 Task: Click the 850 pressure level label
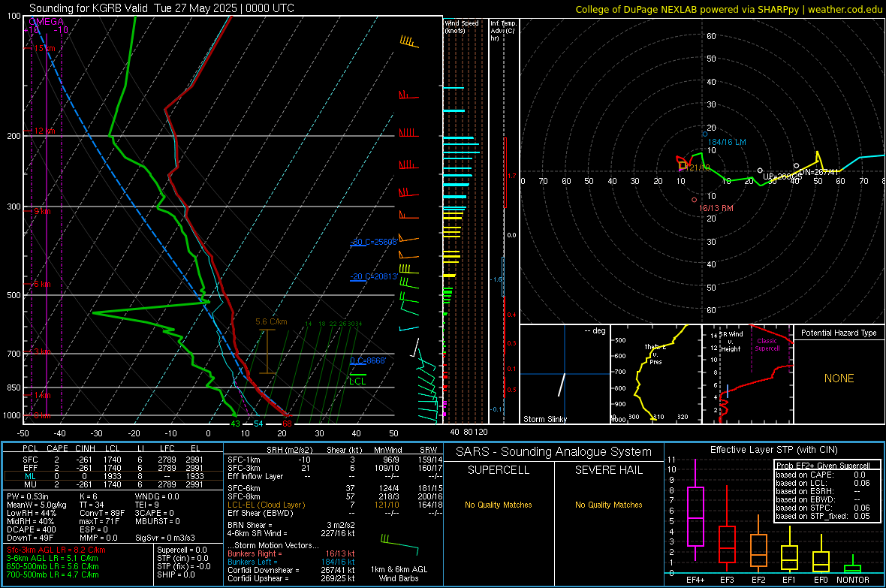coord(14,387)
